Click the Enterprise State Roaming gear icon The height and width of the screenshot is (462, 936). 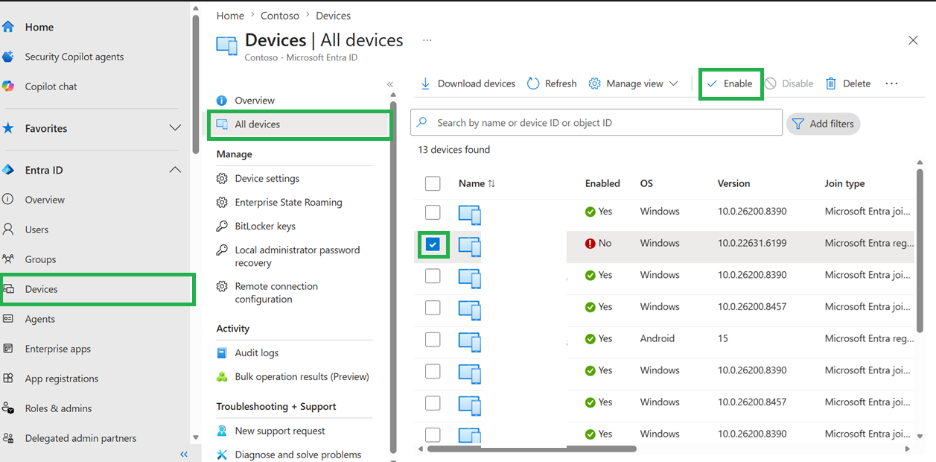click(222, 202)
